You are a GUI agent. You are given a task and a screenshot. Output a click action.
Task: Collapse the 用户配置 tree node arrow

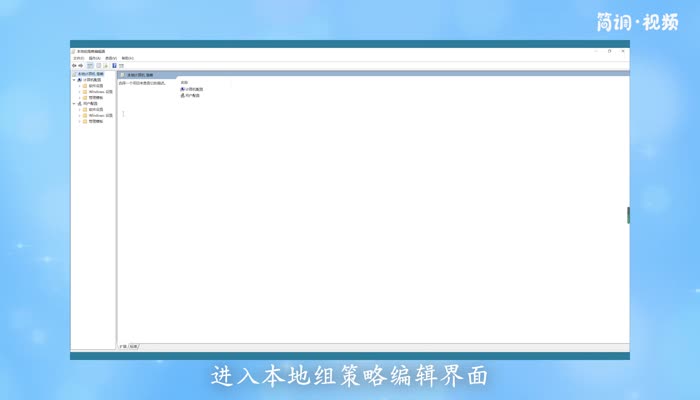74,103
